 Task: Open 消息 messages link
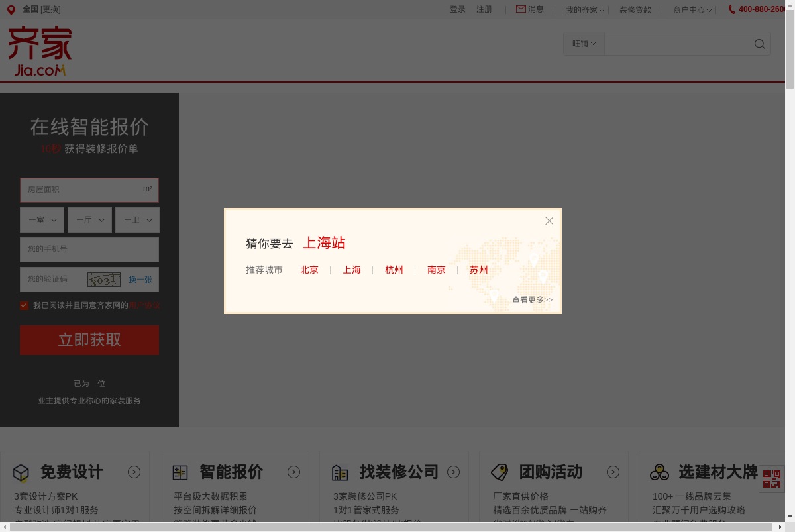(x=536, y=9)
